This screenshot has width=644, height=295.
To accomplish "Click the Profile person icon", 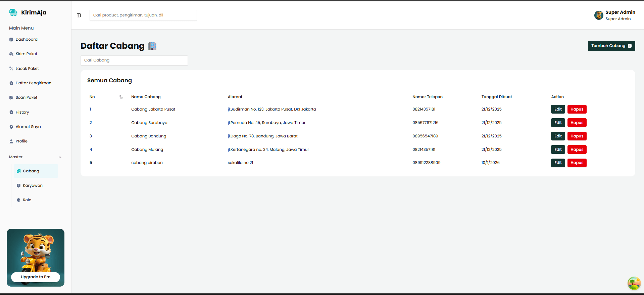I will [x=11, y=141].
